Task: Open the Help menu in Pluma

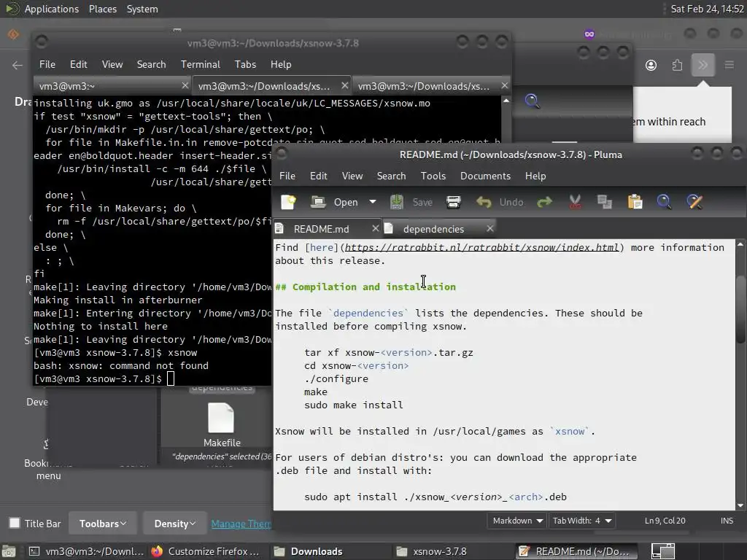Action: pos(535,176)
